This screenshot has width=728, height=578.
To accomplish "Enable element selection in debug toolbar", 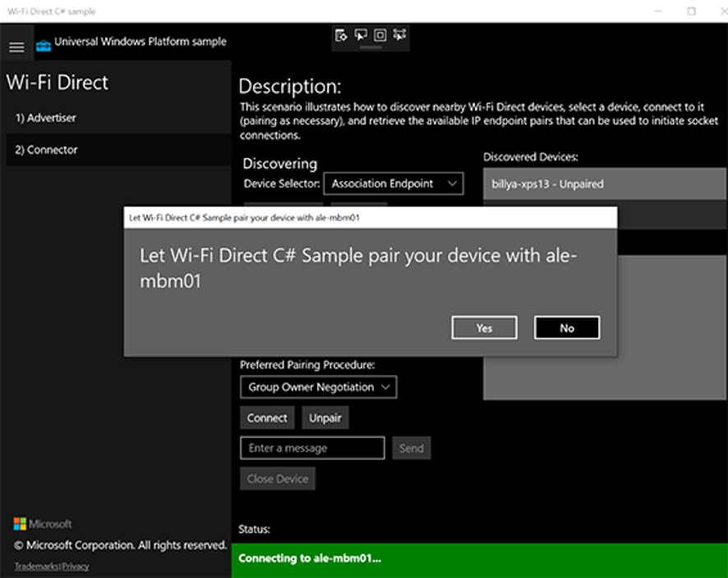I will click(361, 35).
